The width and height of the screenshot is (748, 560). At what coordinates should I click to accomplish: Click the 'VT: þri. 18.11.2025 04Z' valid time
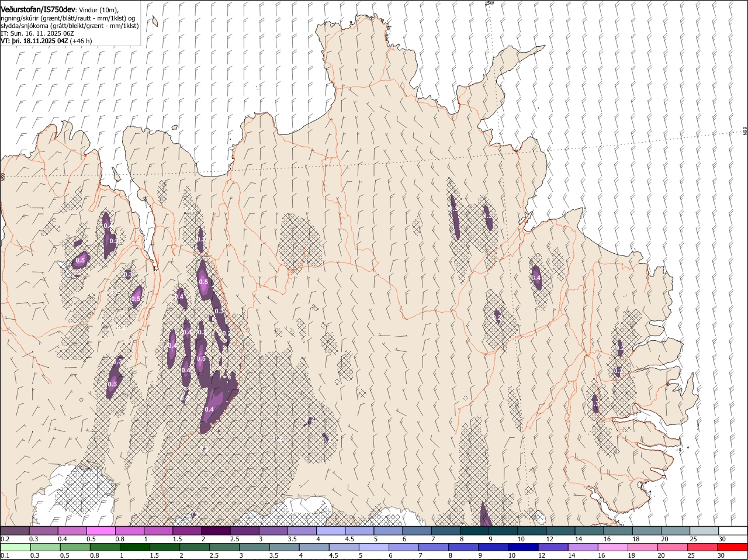point(34,41)
